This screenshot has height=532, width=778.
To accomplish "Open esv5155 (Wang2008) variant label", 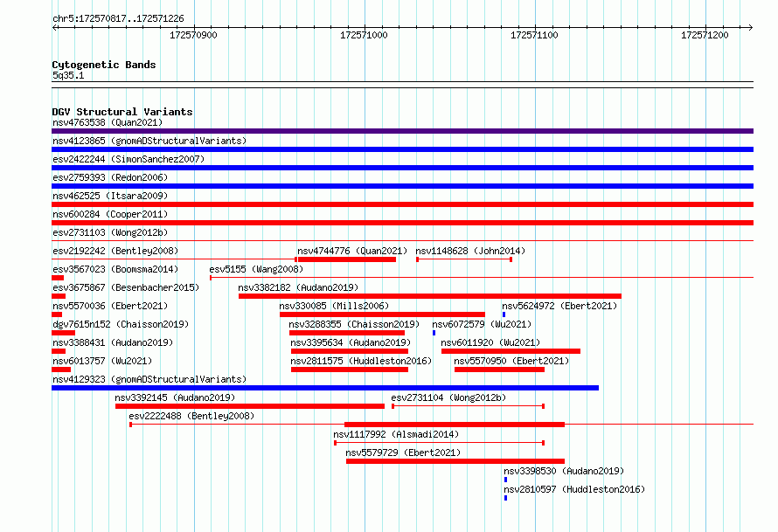I will coord(256,269).
